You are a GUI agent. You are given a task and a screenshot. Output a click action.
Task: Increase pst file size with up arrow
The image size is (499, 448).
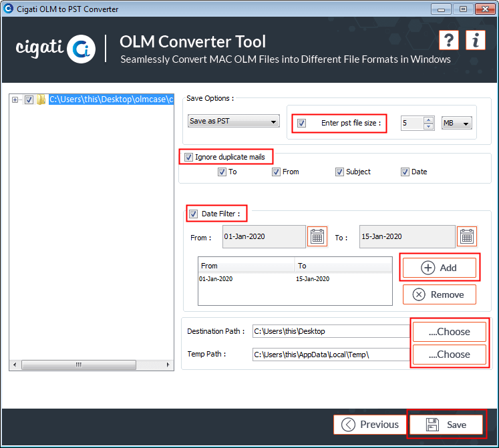click(429, 120)
